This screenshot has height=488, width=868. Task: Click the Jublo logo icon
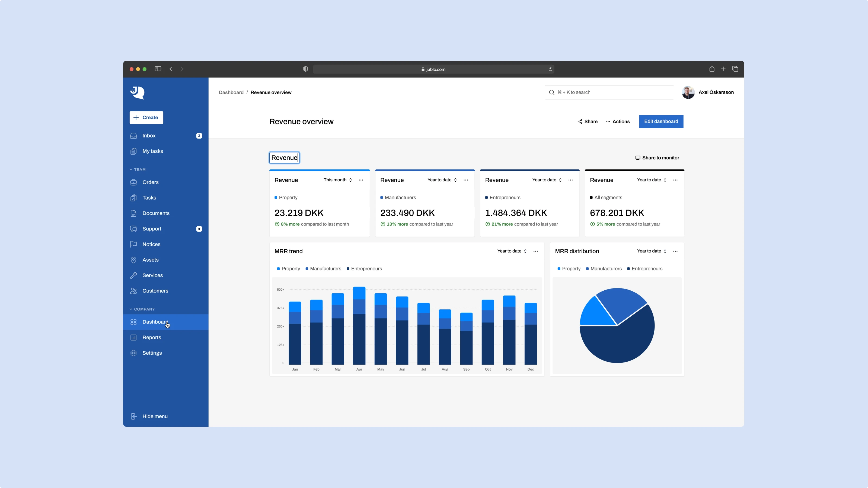137,93
